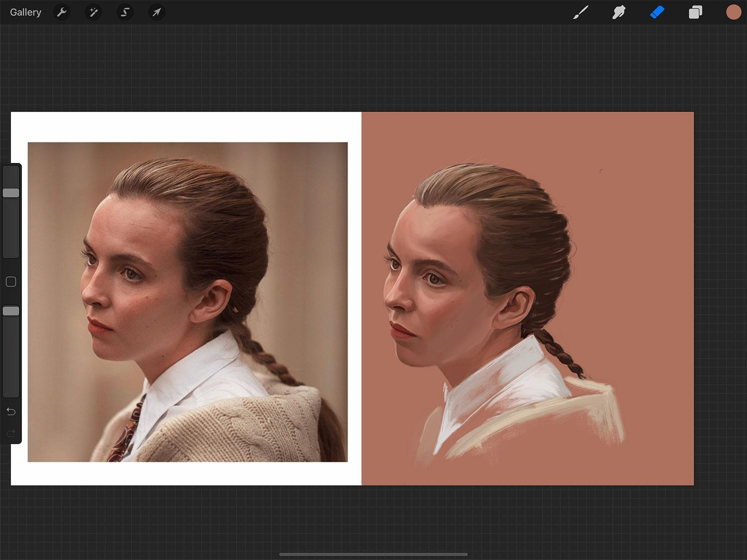Activate the Transform arrow tool
Image resolution: width=747 pixels, height=560 pixels.
[x=156, y=12]
